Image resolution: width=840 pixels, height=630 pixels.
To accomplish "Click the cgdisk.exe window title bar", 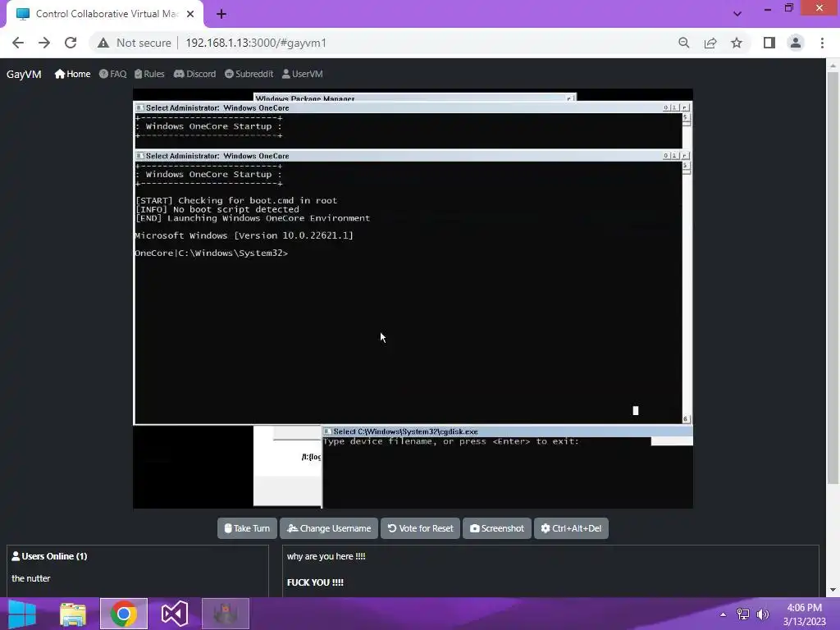I will [507, 431].
